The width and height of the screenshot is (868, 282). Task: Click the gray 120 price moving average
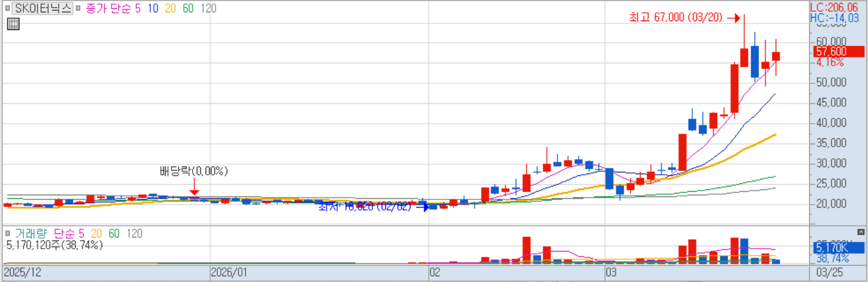coord(208,8)
